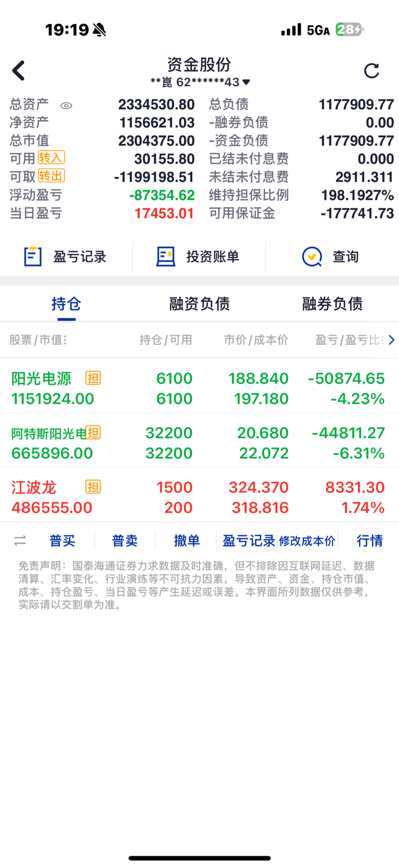This screenshot has width=399, height=868.
Task: Tap the back arrow icon
Action: pos(19,71)
